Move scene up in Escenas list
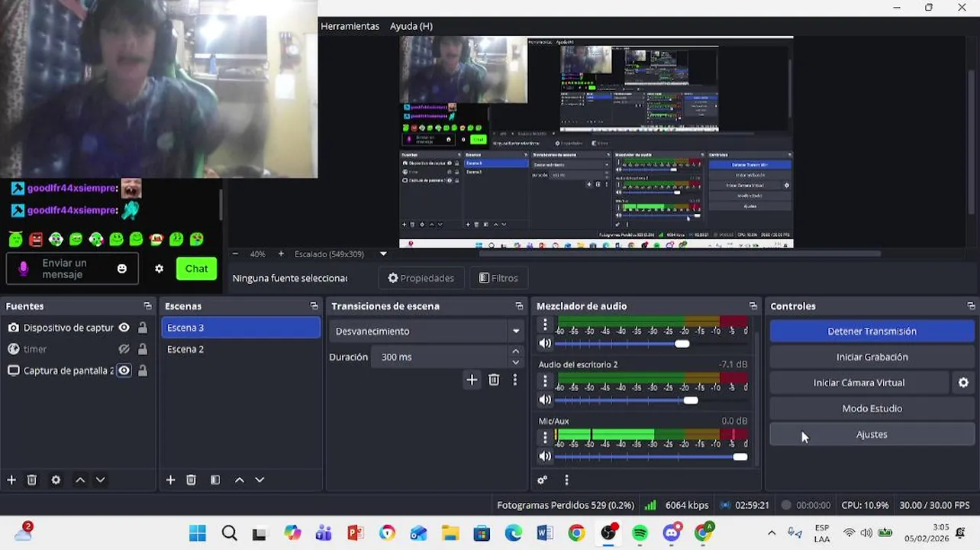Image resolution: width=980 pixels, height=550 pixels. [240, 480]
